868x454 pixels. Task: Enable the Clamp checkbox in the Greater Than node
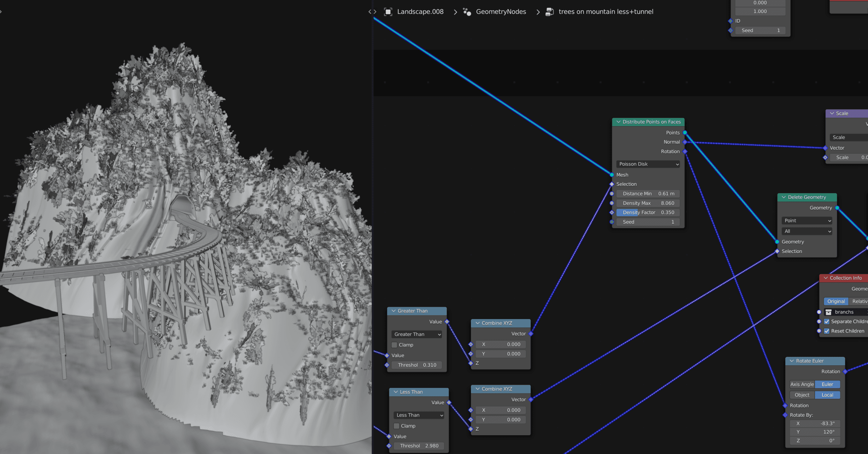(x=394, y=345)
